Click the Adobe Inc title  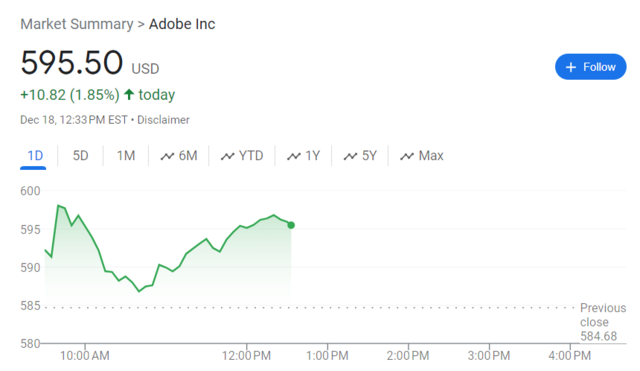182,24
